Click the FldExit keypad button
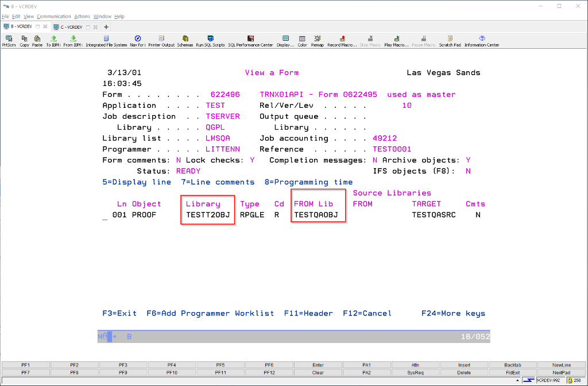This screenshot has height=386, width=588. pos(513,373)
